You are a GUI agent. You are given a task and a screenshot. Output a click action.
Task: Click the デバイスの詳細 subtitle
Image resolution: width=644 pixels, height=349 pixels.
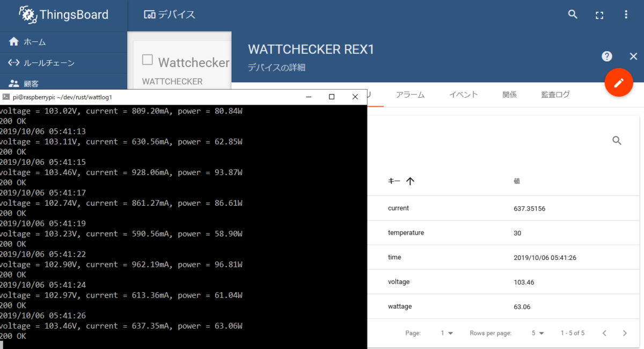pyautogui.click(x=277, y=68)
